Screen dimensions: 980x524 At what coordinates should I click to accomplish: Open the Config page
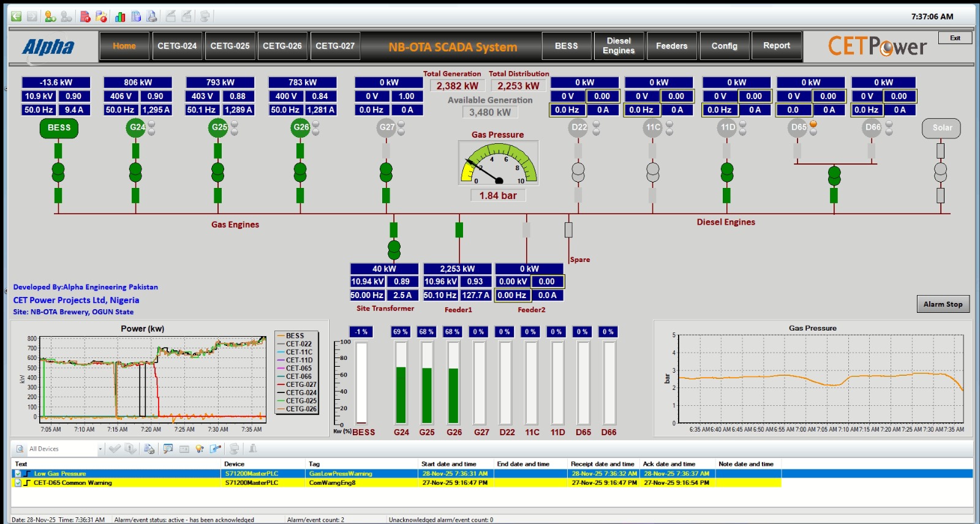(724, 46)
